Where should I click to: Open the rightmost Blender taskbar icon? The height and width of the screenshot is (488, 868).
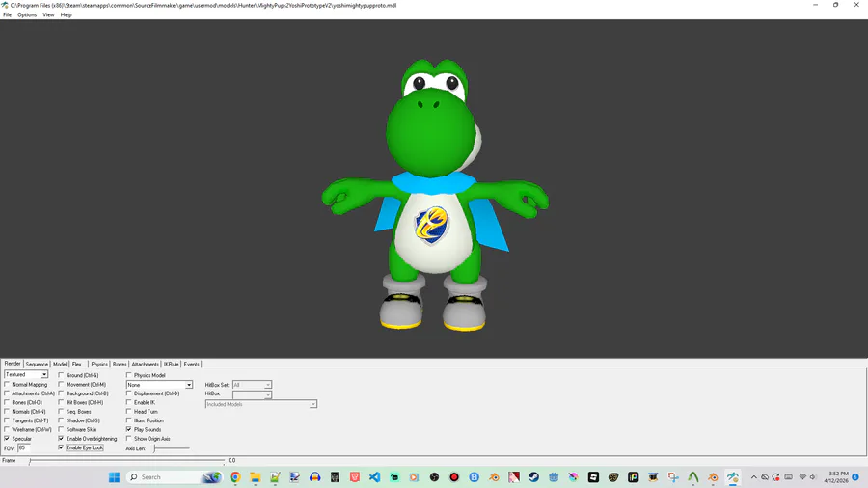tap(713, 477)
